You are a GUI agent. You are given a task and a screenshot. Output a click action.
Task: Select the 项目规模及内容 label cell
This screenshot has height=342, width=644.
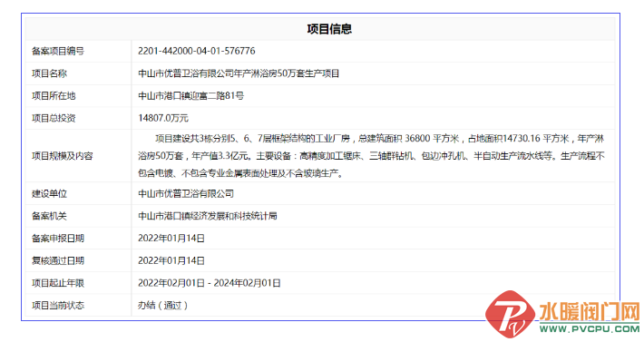click(x=78, y=156)
